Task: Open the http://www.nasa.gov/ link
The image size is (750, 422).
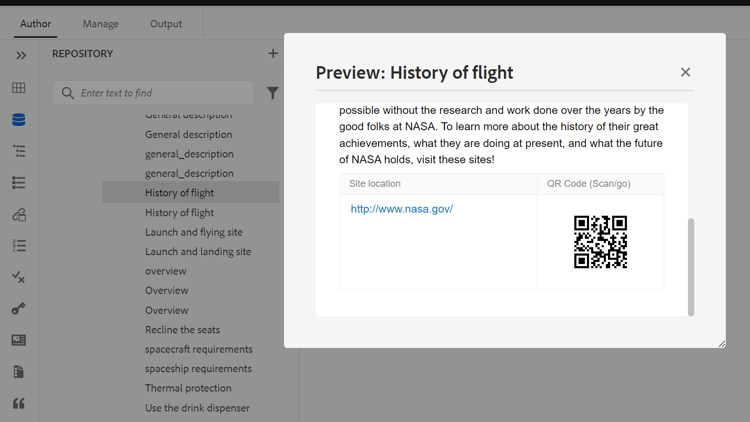Action: 401,209
